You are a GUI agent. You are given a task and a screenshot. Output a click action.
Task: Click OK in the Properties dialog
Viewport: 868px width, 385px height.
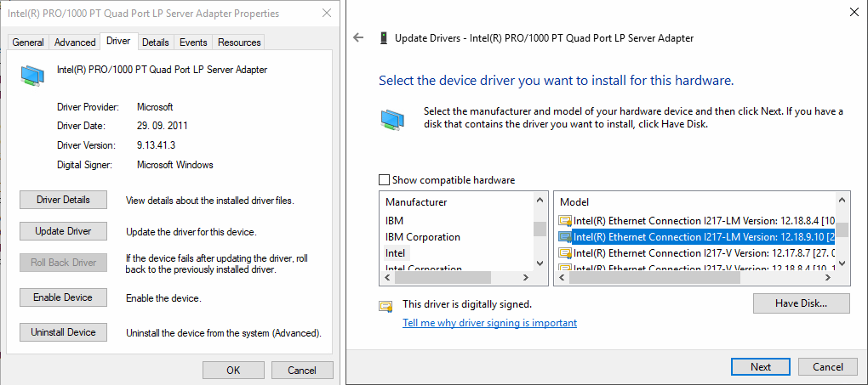[x=233, y=370]
